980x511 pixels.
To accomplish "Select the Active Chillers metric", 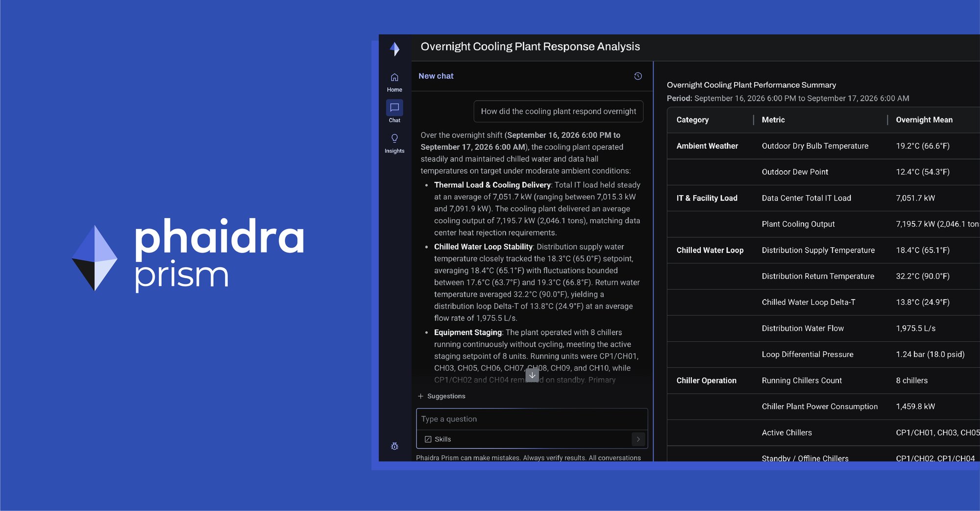I will pyautogui.click(x=786, y=433).
